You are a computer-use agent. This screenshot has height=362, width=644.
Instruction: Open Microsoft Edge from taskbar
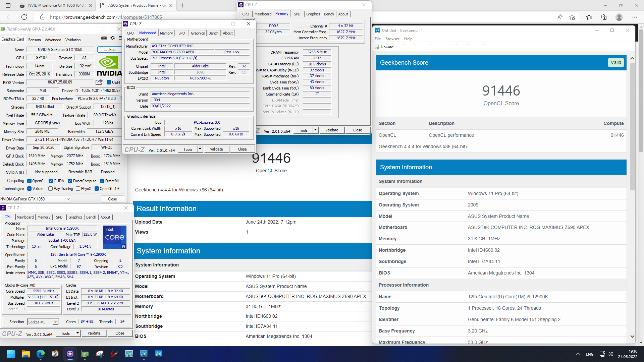[x=41, y=354]
